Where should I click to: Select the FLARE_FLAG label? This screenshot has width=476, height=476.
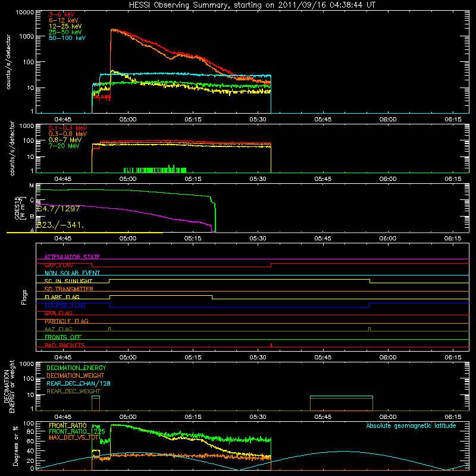tap(62, 297)
